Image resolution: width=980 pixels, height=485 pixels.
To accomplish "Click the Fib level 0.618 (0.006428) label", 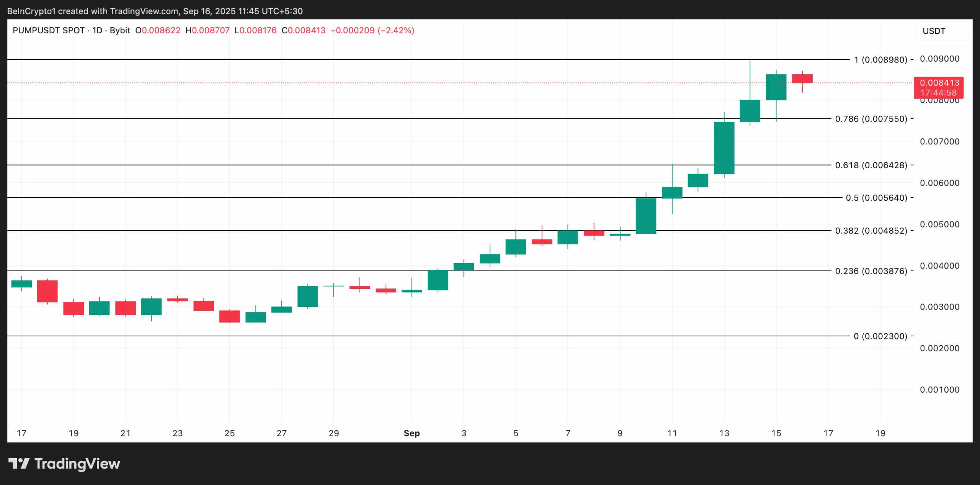I will pos(871,165).
